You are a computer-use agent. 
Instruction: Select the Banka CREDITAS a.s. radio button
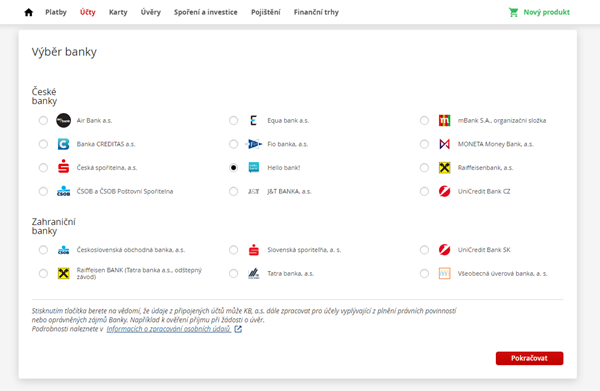43,144
